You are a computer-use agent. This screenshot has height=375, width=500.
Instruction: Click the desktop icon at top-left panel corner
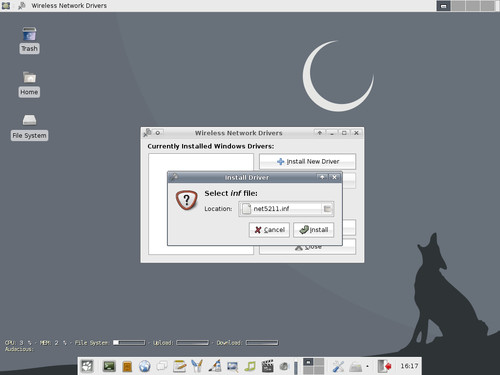(x=6, y=6)
